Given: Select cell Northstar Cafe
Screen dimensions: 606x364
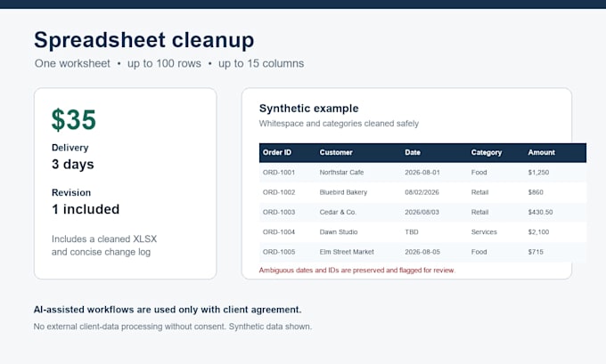Looking at the screenshot, I should pos(341,172).
